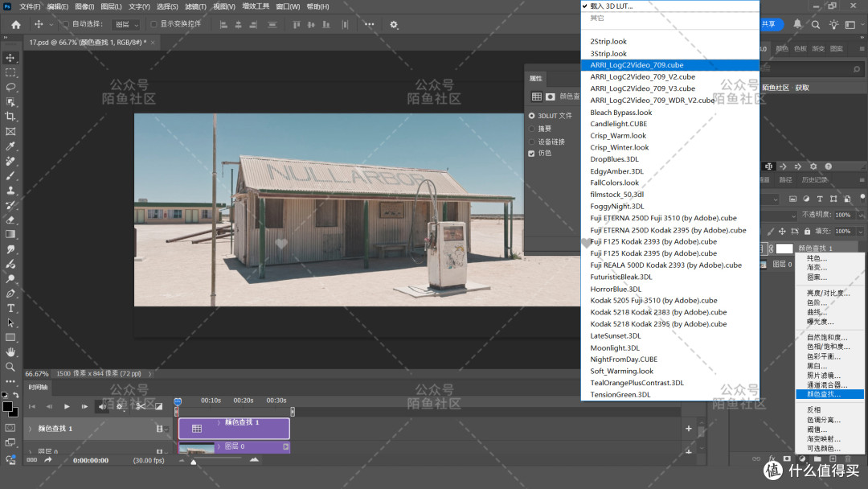Open the 滤镜(T) menu
Screen dimensions: 868x489
click(195, 6)
